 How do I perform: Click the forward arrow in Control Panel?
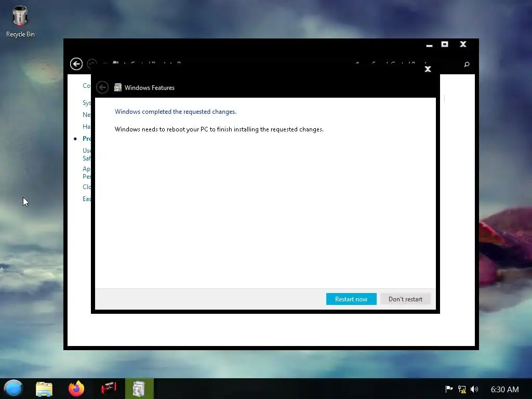coord(92,64)
